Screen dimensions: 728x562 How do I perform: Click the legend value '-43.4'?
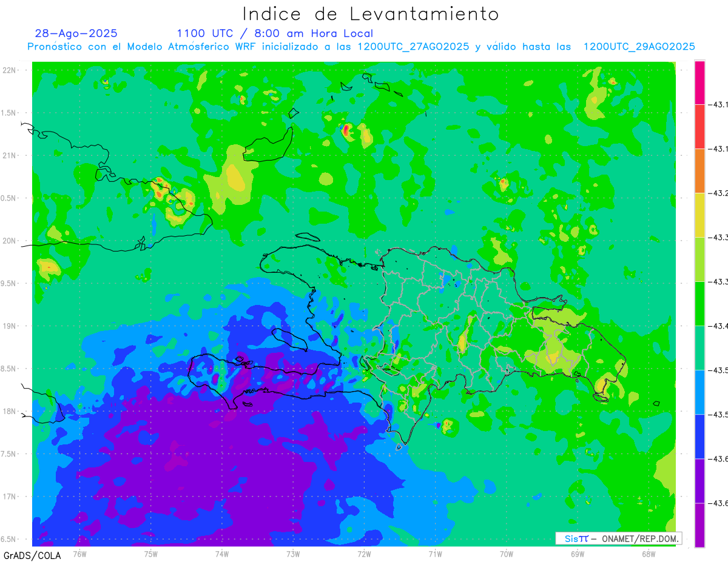pyautogui.click(x=718, y=326)
